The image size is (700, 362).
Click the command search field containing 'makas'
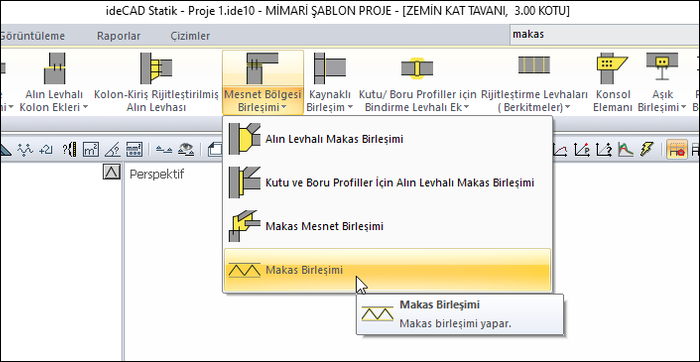(x=604, y=34)
